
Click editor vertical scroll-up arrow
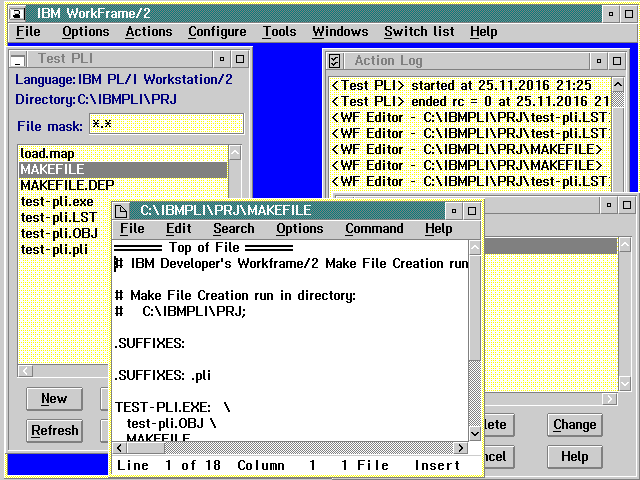[475, 248]
